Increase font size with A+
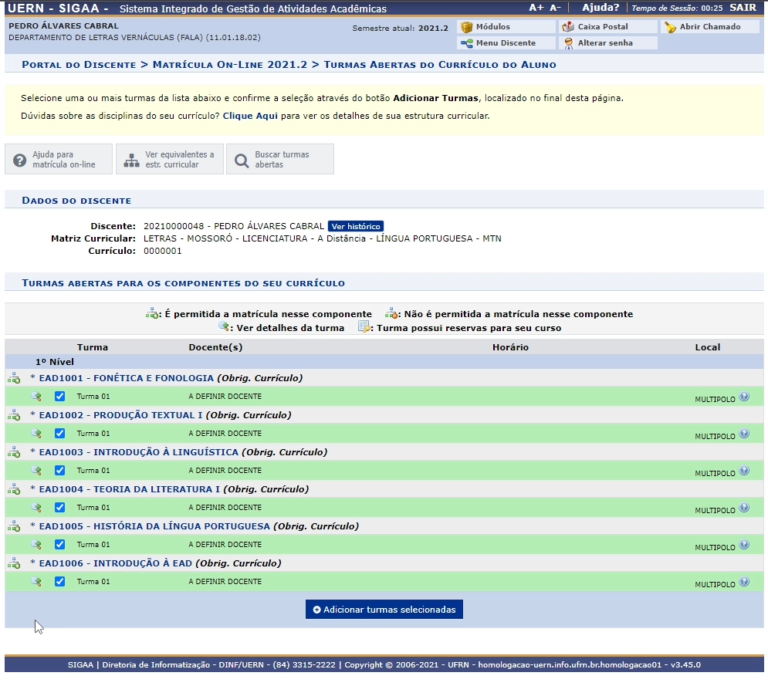The width and height of the screenshot is (768, 686). coord(536,8)
